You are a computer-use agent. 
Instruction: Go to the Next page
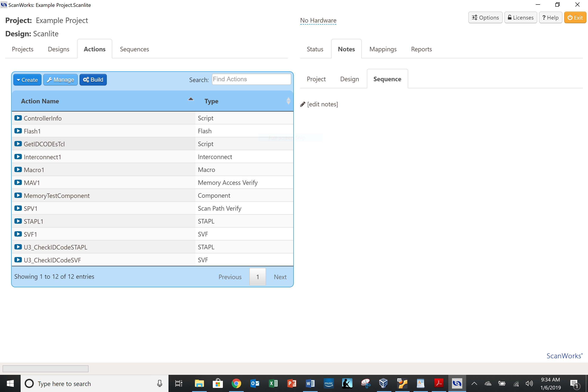[x=280, y=277]
